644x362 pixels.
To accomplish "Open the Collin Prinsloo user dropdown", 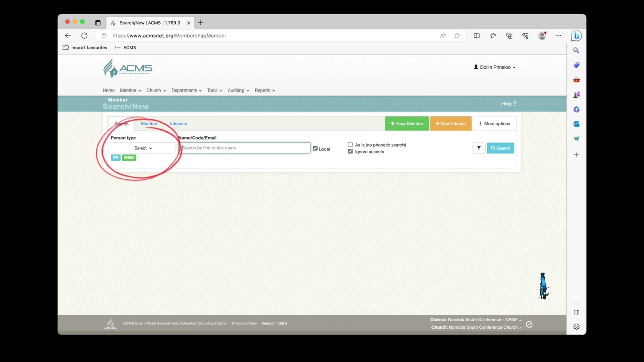I will (x=495, y=67).
